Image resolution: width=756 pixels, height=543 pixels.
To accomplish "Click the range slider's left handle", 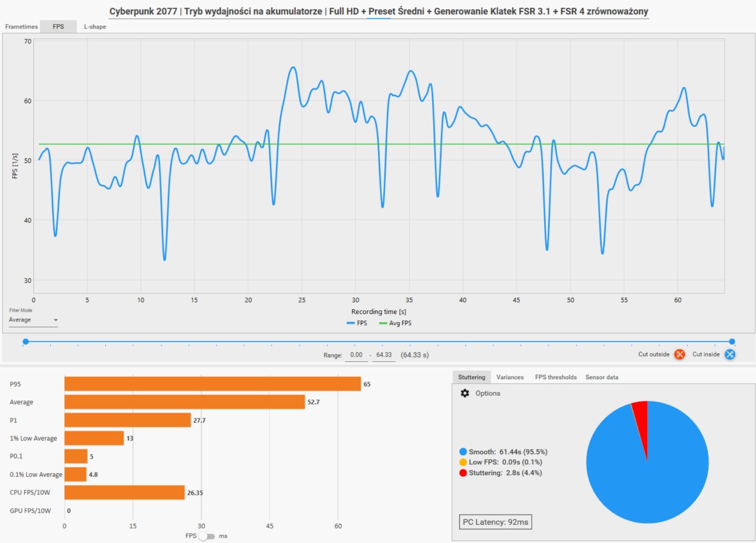I will point(26,341).
